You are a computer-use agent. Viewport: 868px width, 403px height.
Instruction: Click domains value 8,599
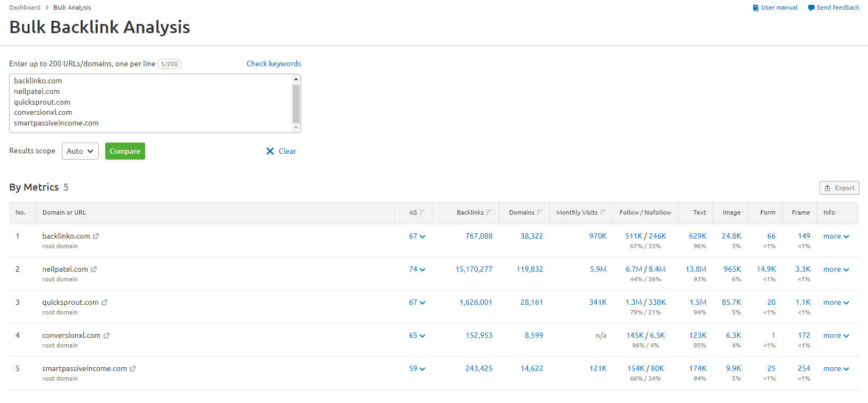534,335
